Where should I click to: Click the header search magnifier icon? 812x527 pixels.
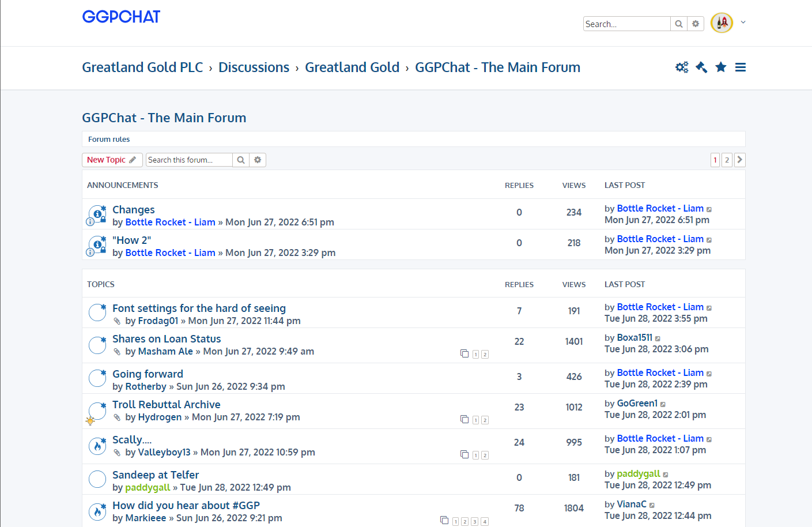[x=679, y=24]
